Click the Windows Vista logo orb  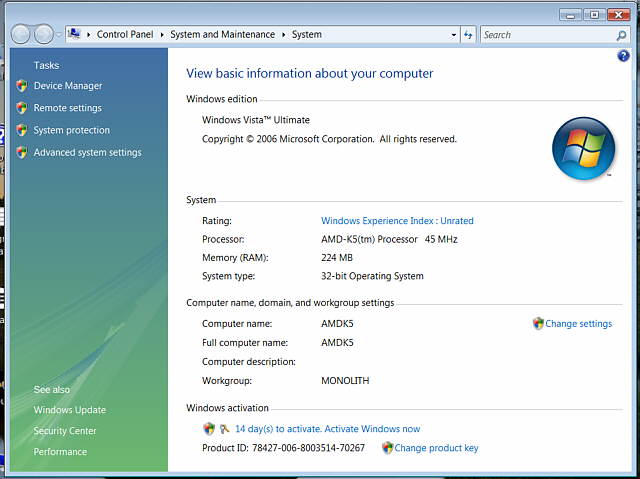coord(584,149)
